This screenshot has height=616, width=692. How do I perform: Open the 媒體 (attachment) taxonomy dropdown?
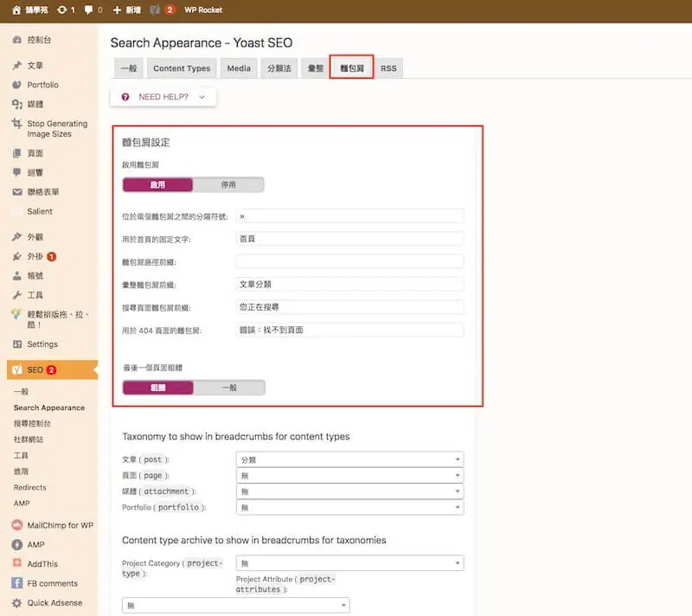point(349,491)
